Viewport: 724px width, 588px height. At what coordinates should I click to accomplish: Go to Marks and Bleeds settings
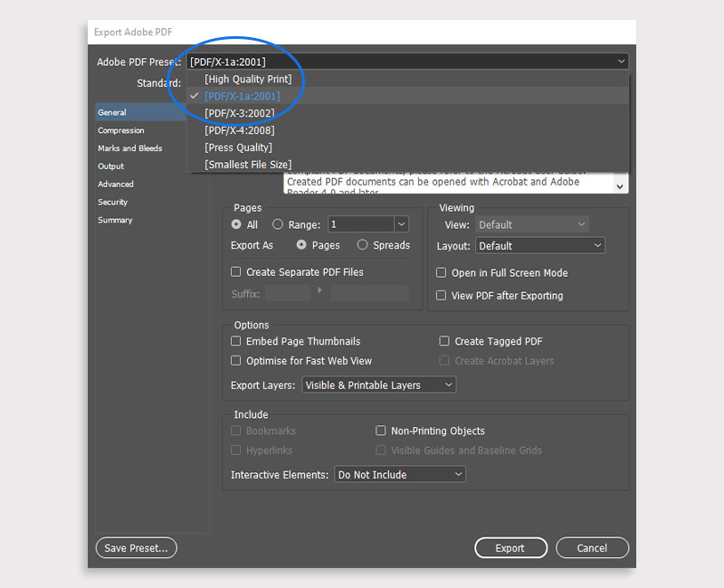click(x=129, y=148)
